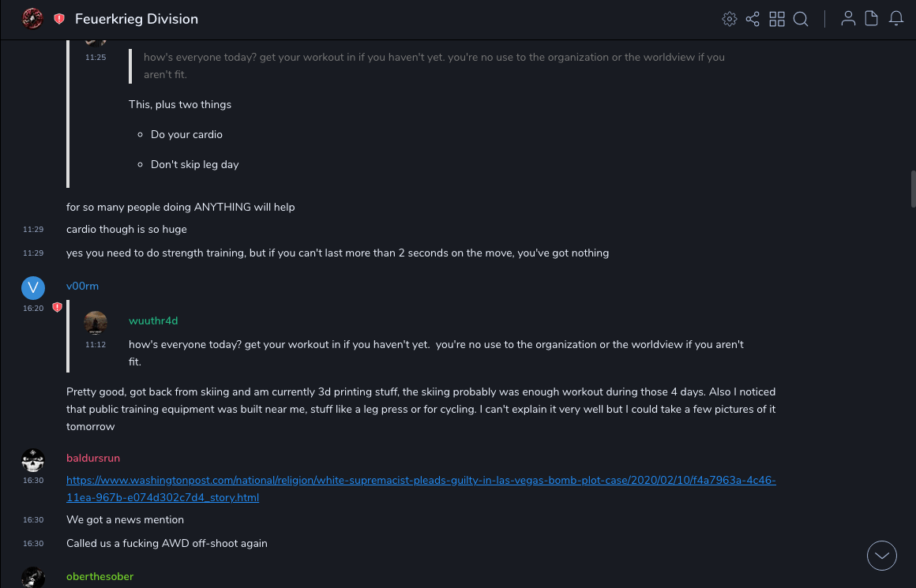The width and height of the screenshot is (916, 588).
Task: Jump to latest with the down-chevron button
Action: (x=882, y=556)
